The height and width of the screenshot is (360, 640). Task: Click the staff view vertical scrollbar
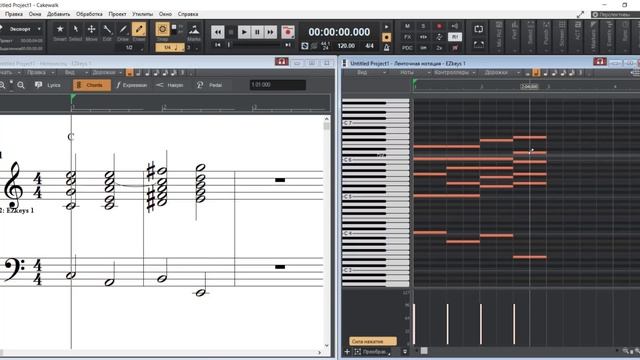coord(327,233)
